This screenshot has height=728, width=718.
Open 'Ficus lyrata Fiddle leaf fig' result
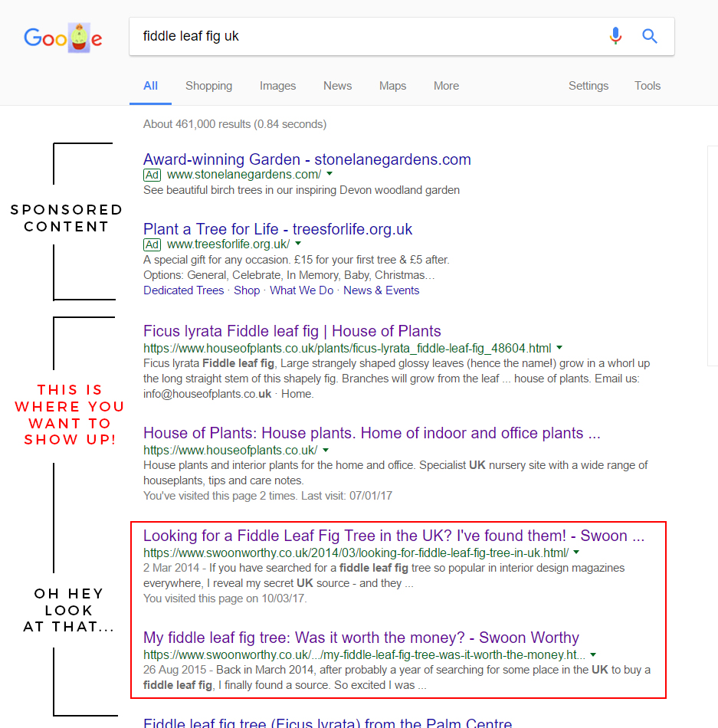(x=292, y=332)
